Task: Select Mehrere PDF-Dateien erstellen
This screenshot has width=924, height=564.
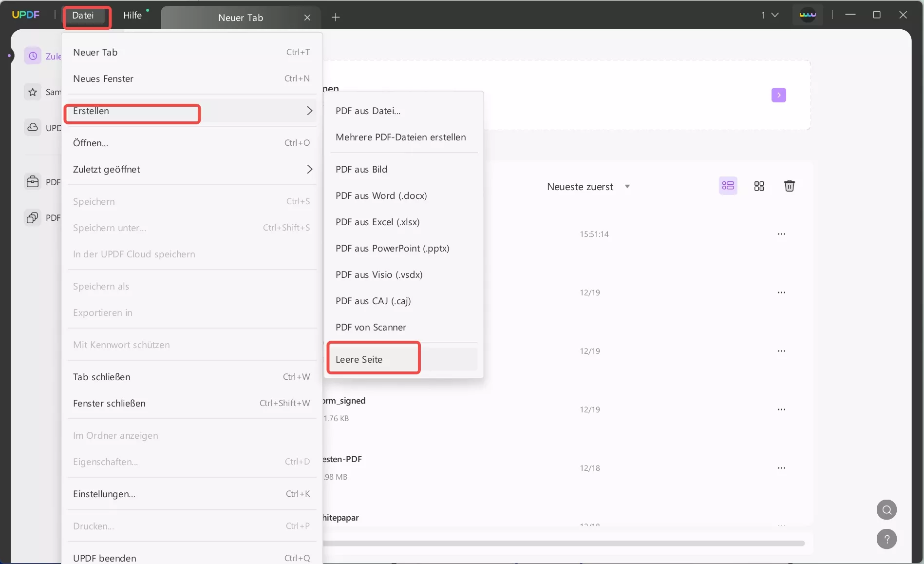Action: click(403, 137)
